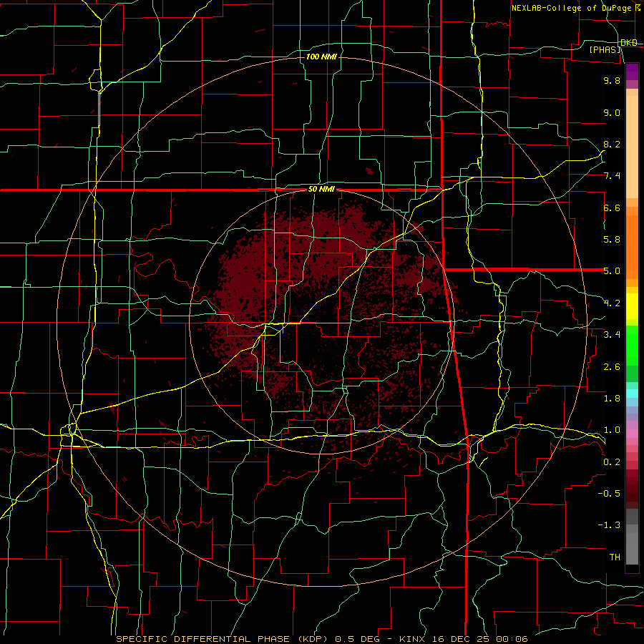Click the TH threshold label on scale
Image resolution: width=644 pixels, height=644 pixels.
tap(615, 557)
